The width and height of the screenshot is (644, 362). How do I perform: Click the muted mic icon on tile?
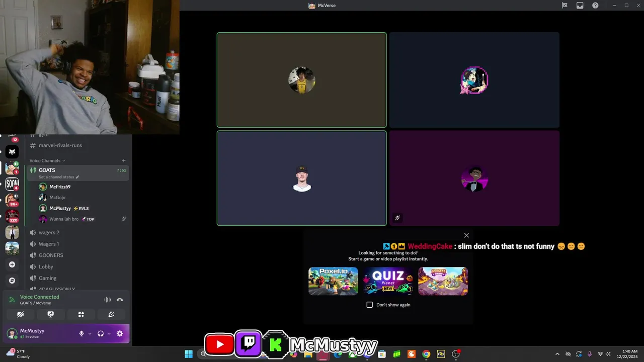point(397,218)
